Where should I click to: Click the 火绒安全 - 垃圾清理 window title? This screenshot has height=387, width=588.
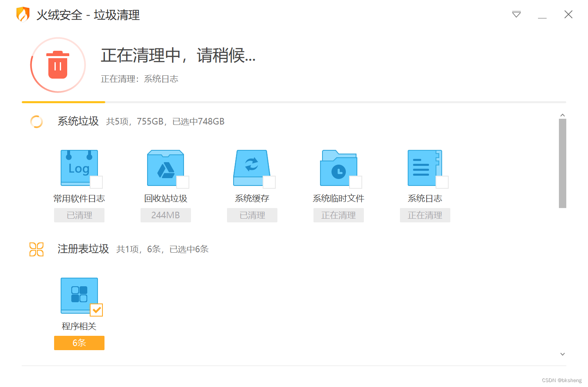88,15
